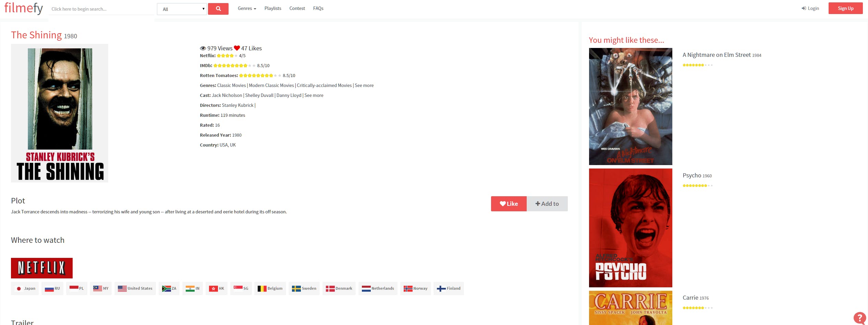Open the All category dropdown
The width and height of the screenshot is (868, 325).
(x=182, y=9)
